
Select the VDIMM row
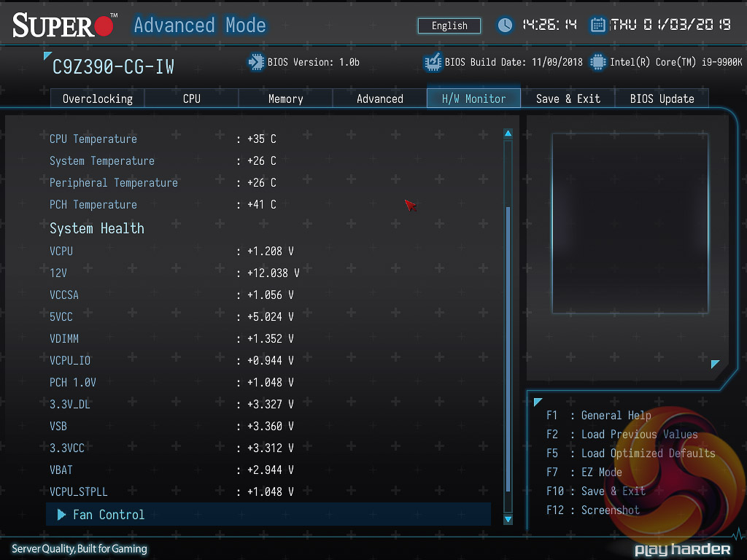[x=268, y=338]
